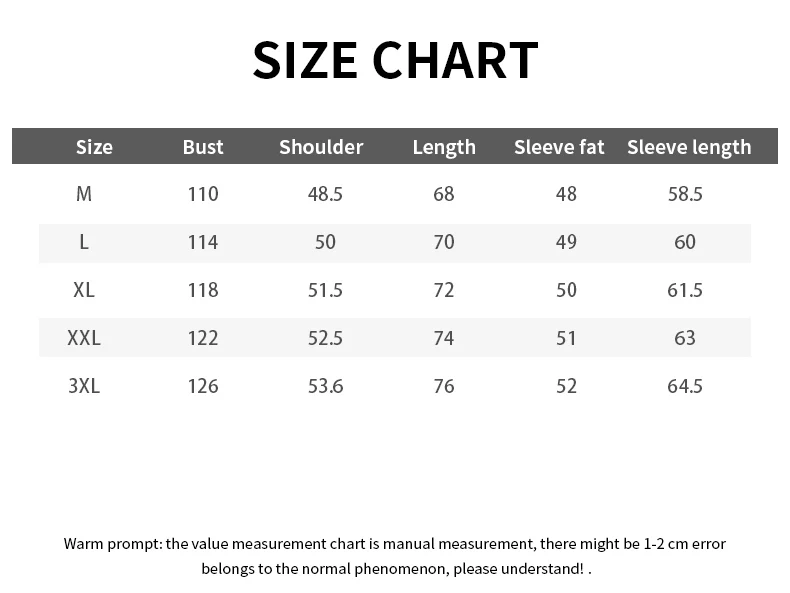Click sleeve length value 64.5
The height and width of the screenshot is (593, 790).
coord(685,386)
